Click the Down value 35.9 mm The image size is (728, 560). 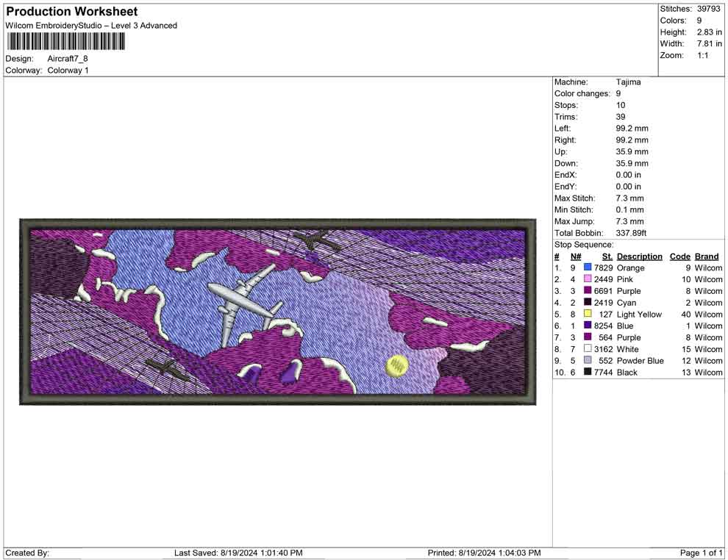tap(632, 163)
